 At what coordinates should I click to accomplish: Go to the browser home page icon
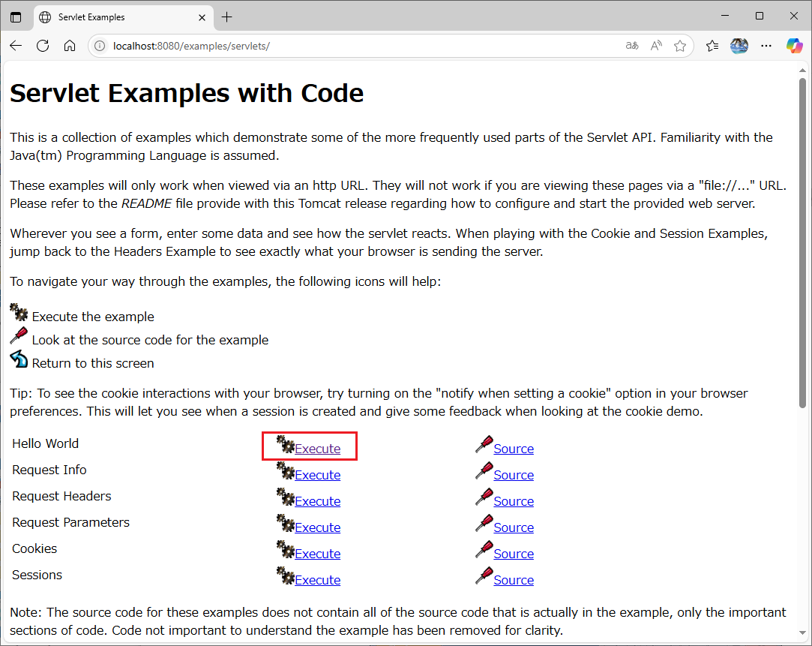(70, 46)
